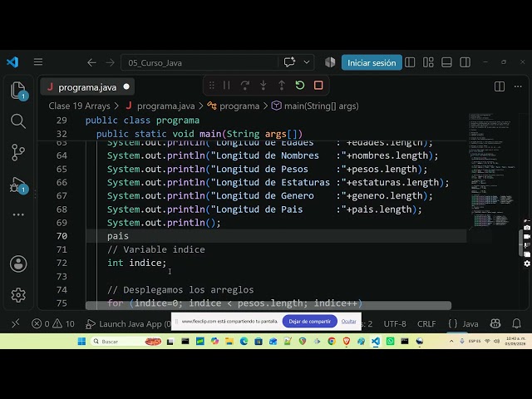Toggle the secondary side bar layout icon
Image resolution: width=532 pixels, height=399 pixels.
click(465, 62)
